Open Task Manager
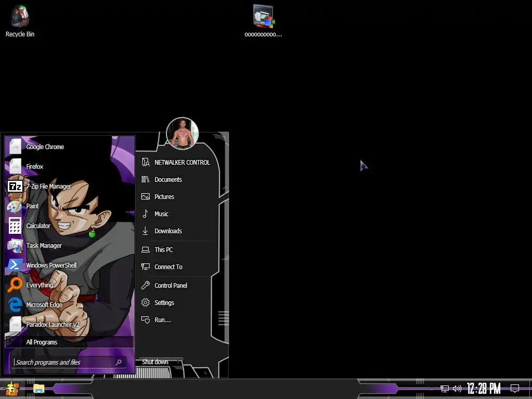Image resolution: width=532 pixels, height=399 pixels. tap(70, 245)
